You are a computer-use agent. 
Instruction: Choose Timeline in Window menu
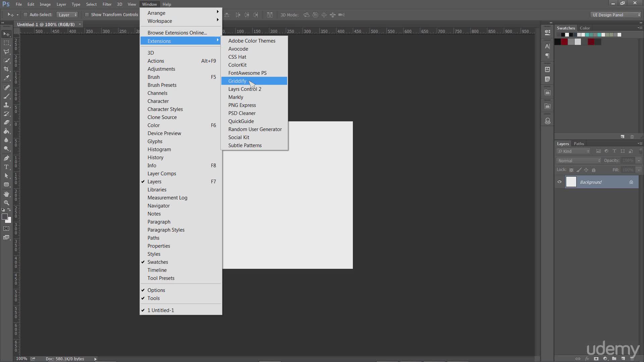(181, 270)
